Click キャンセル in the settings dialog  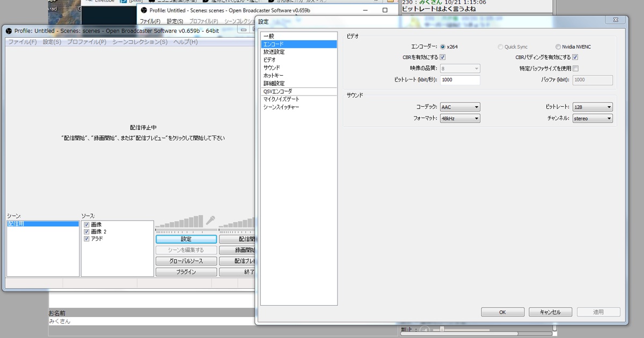point(550,312)
